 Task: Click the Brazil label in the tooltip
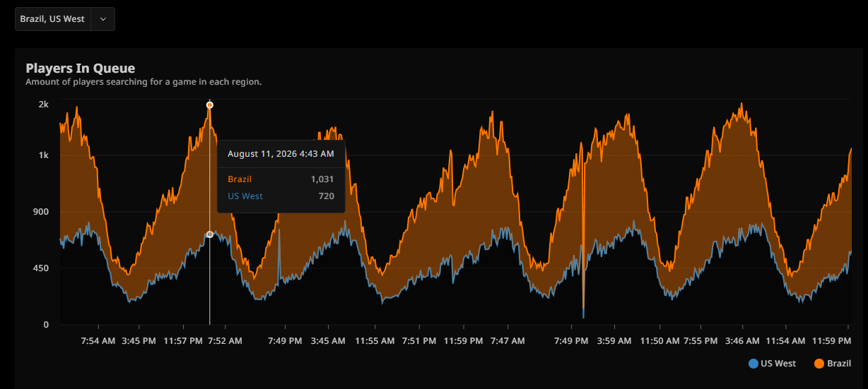(240, 179)
